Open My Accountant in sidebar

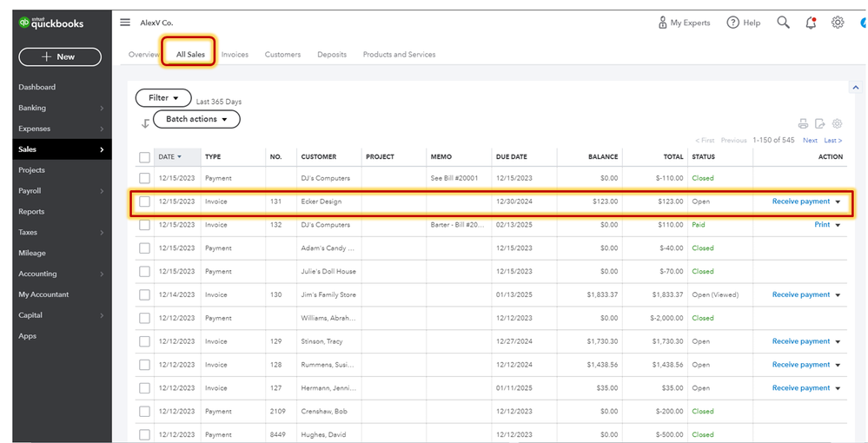(43, 294)
